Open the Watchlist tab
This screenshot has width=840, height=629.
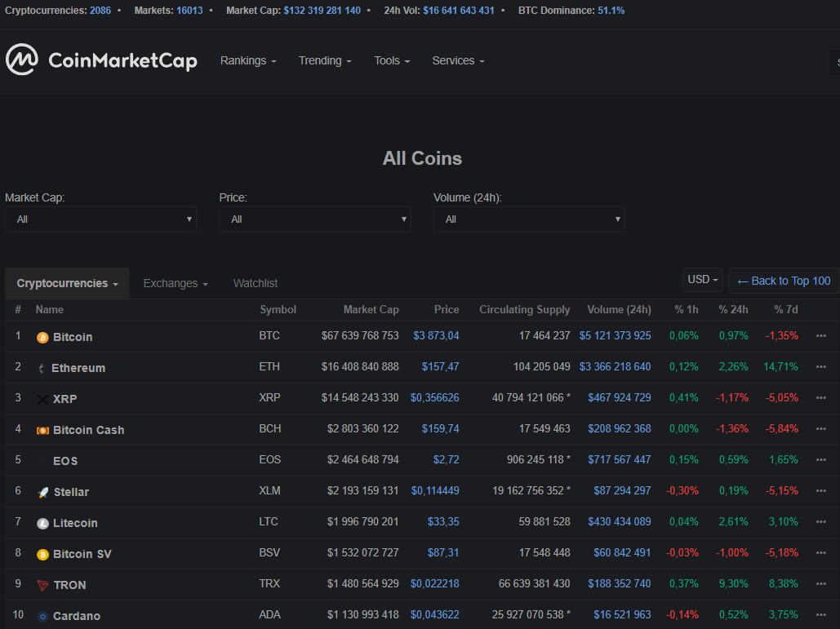pos(255,283)
